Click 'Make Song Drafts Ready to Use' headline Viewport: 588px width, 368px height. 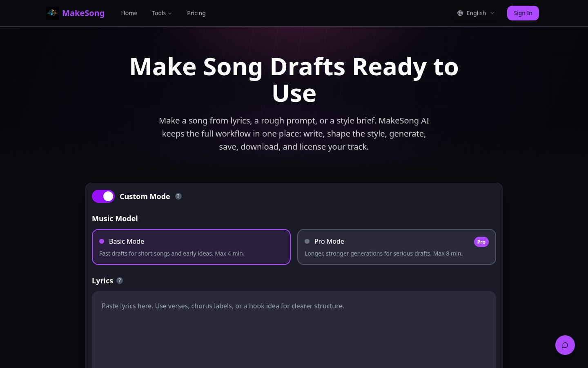[x=294, y=80]
